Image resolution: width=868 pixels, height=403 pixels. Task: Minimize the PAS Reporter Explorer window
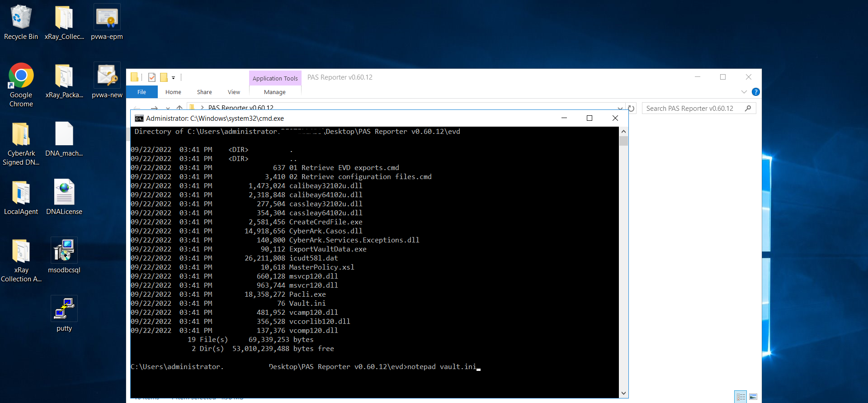[x=698, y=77]
